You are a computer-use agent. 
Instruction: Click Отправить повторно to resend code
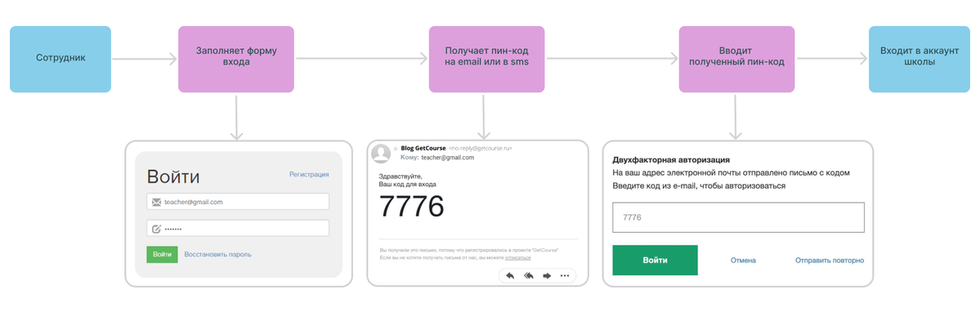point(830,260)
